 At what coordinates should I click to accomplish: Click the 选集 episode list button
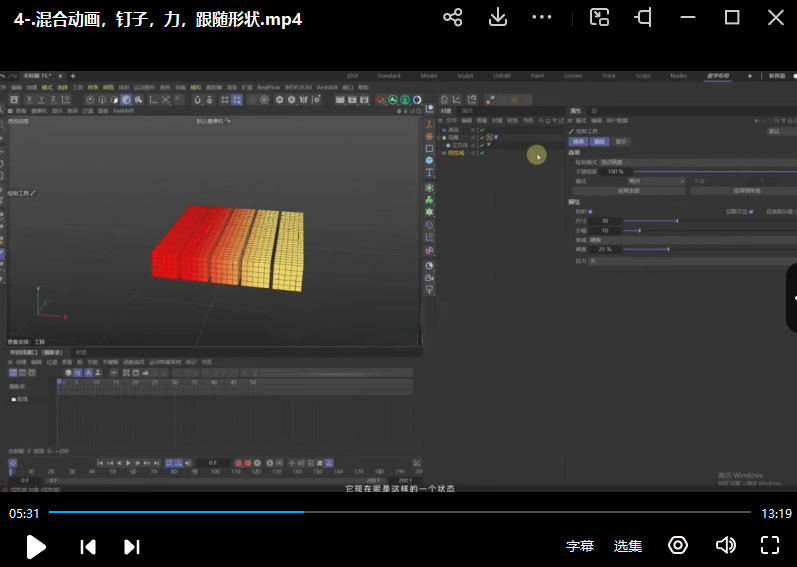tap(628, 546)
